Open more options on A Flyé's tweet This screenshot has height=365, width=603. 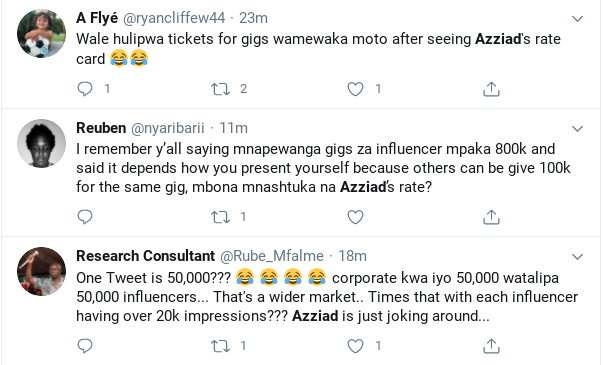pos(577,18)
